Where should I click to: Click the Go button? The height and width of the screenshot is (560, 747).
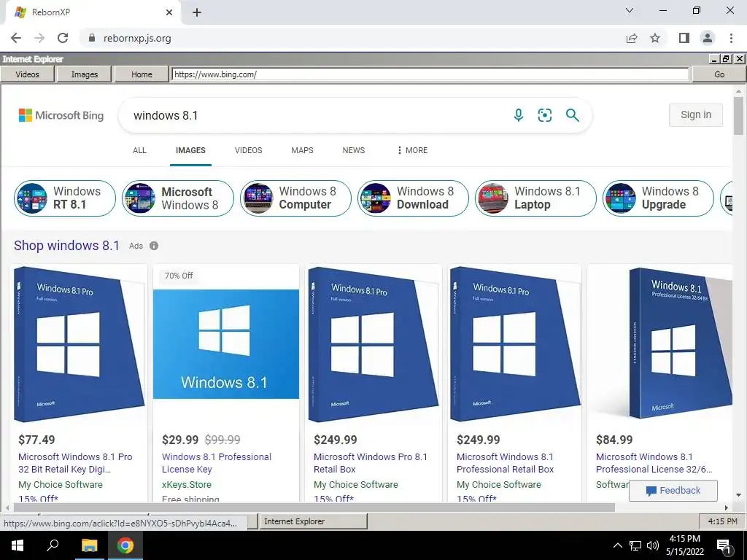click(719, 74)
